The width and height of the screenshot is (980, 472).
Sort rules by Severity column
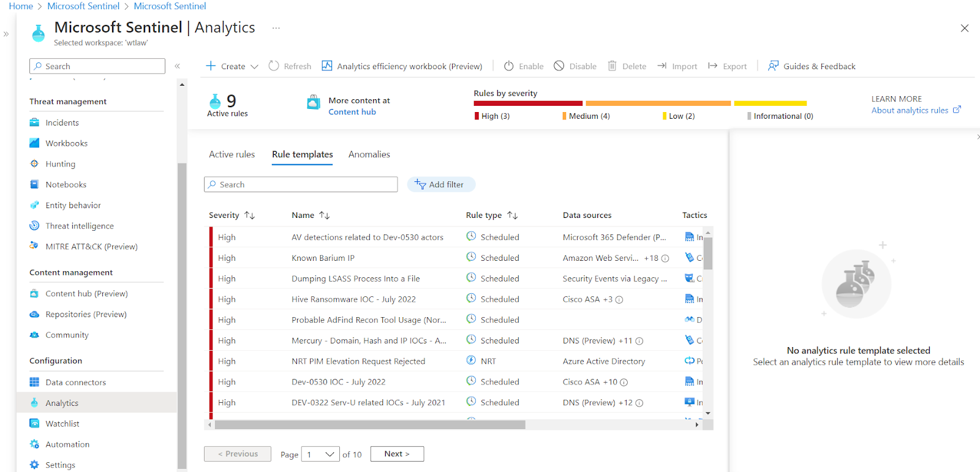click(232, 215)
